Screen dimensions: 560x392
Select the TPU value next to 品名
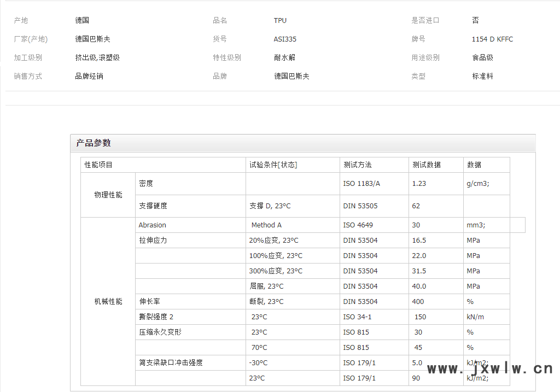[280, 21]
